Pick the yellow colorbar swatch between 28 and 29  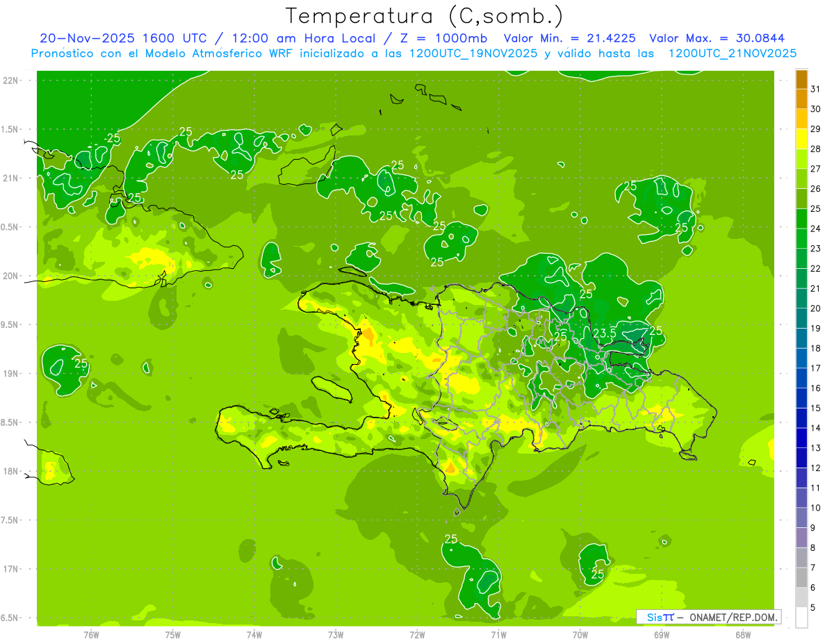[x=801, y=139]
